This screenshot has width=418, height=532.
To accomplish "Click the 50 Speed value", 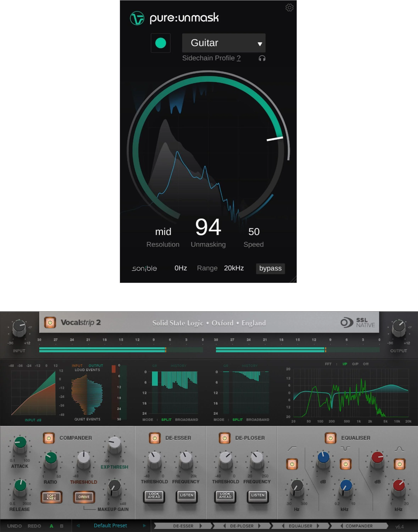I will [x=254, y=231].
